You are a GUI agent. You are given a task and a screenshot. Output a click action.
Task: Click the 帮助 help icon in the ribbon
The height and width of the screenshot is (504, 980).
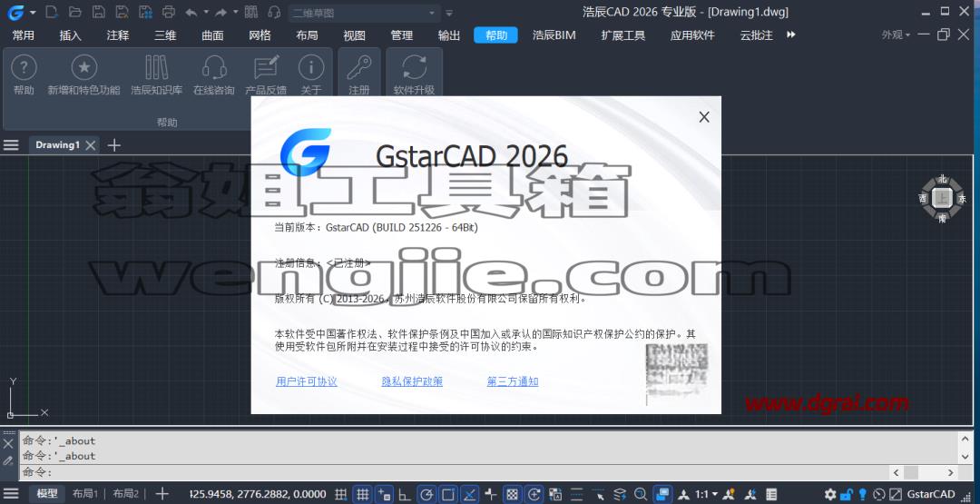[x=24, y=74]
